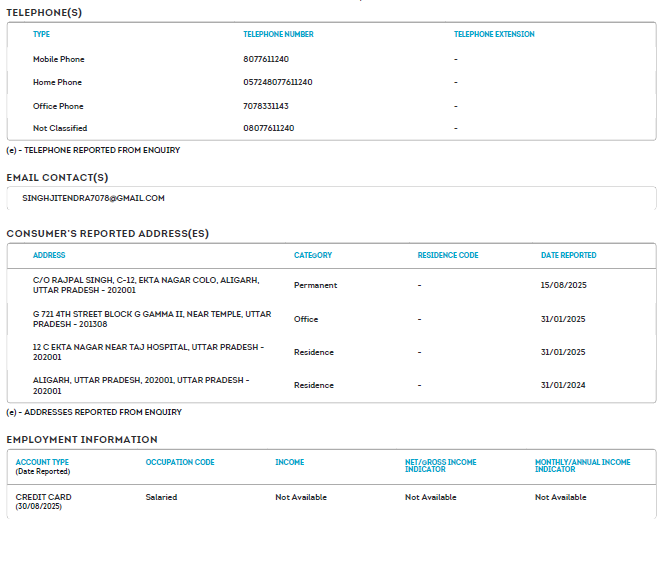
Task: Click the Office Phone number 7078331143
Action: 266,106
